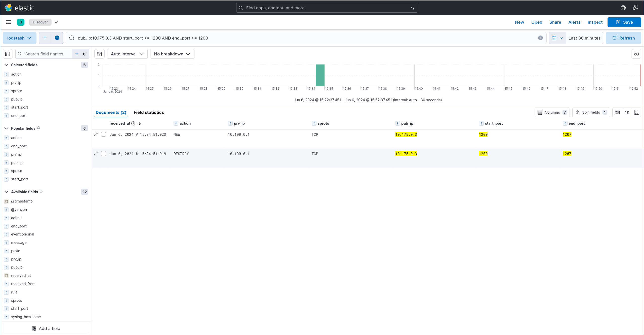
Task: Expand the DESTROY row document details
Action: pyautogui.click(x=96, y=154)
